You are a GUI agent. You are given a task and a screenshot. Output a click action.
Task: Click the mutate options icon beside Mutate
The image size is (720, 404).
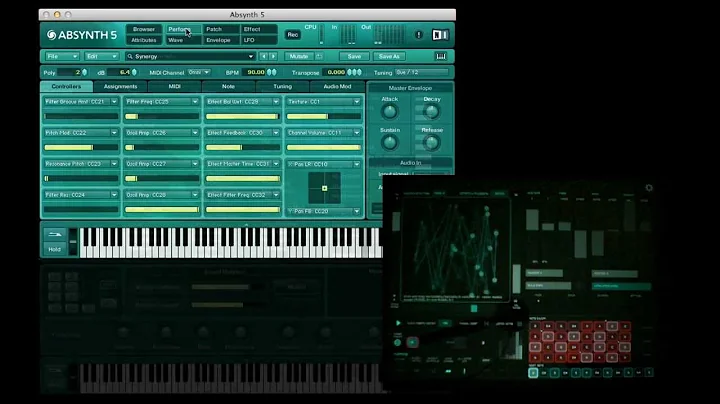(x=319, y=56)
